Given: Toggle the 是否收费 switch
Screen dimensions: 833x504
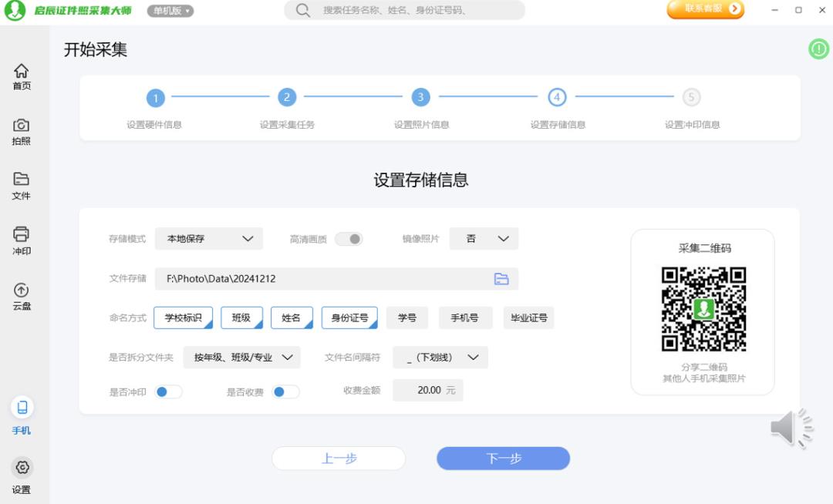Looking at the screenshot, I should (285, 391).
